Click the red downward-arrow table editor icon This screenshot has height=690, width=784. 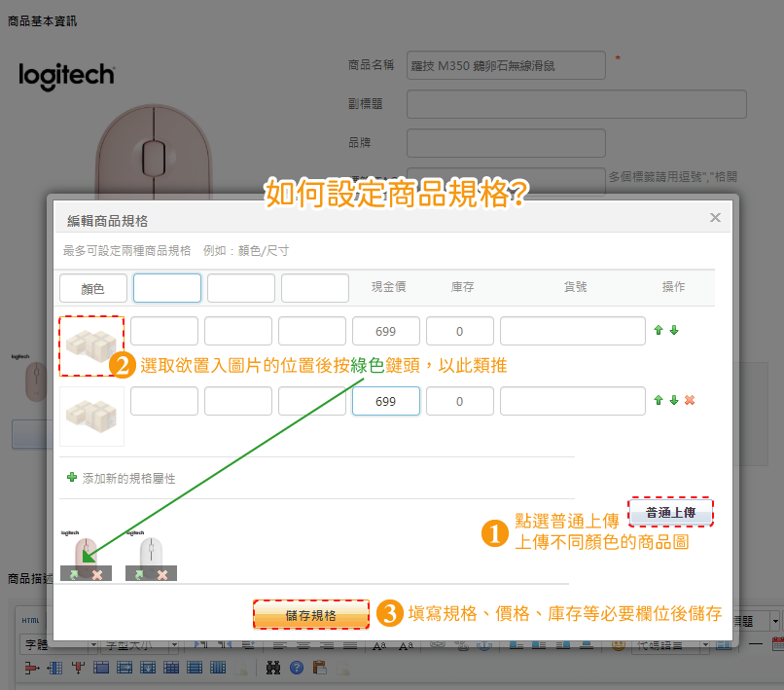click(78, 668)
